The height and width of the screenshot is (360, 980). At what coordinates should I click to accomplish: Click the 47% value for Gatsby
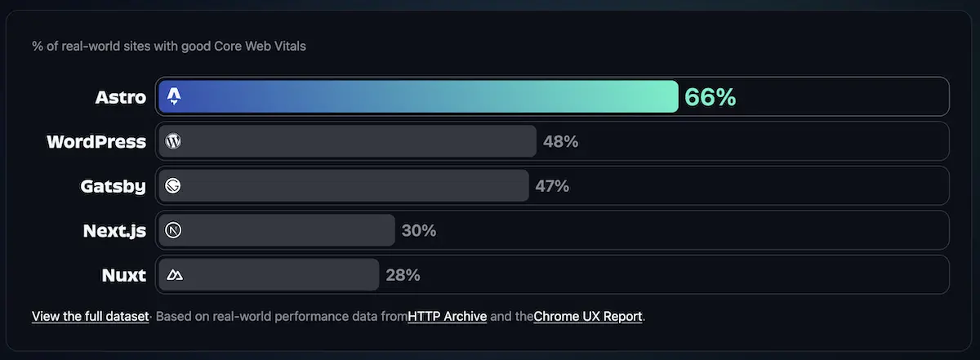point(552,186)
